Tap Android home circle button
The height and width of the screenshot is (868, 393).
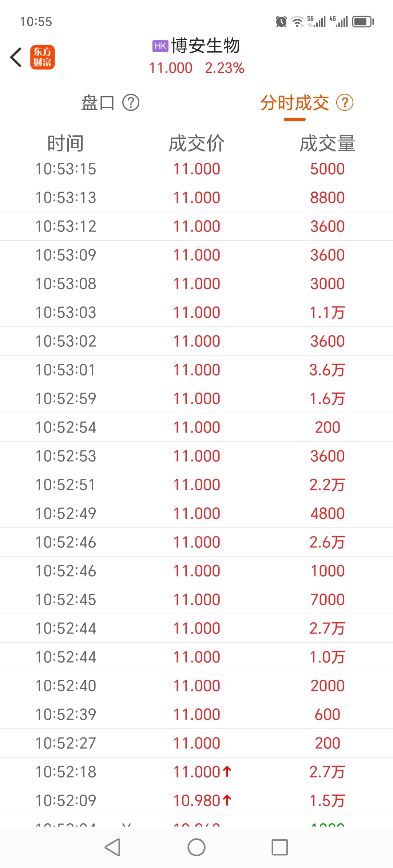point(196,847)
